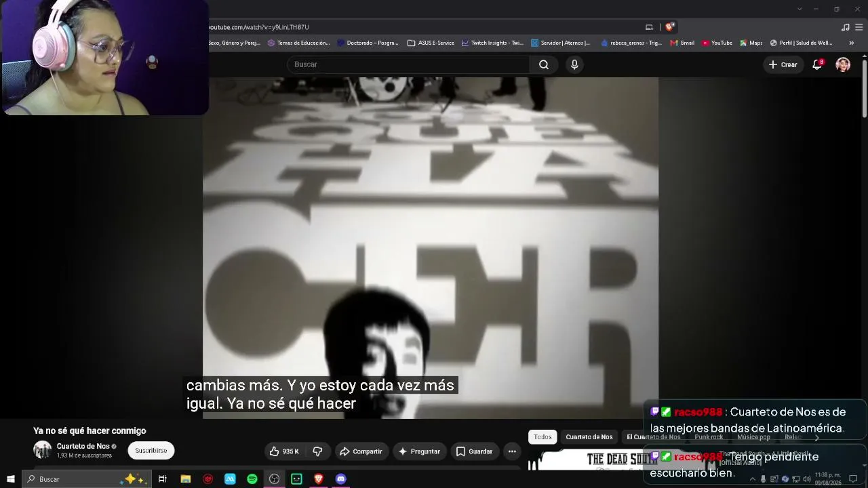Click the video player to pause
Screen dimensions: 868x488
(x=431, y=247)
